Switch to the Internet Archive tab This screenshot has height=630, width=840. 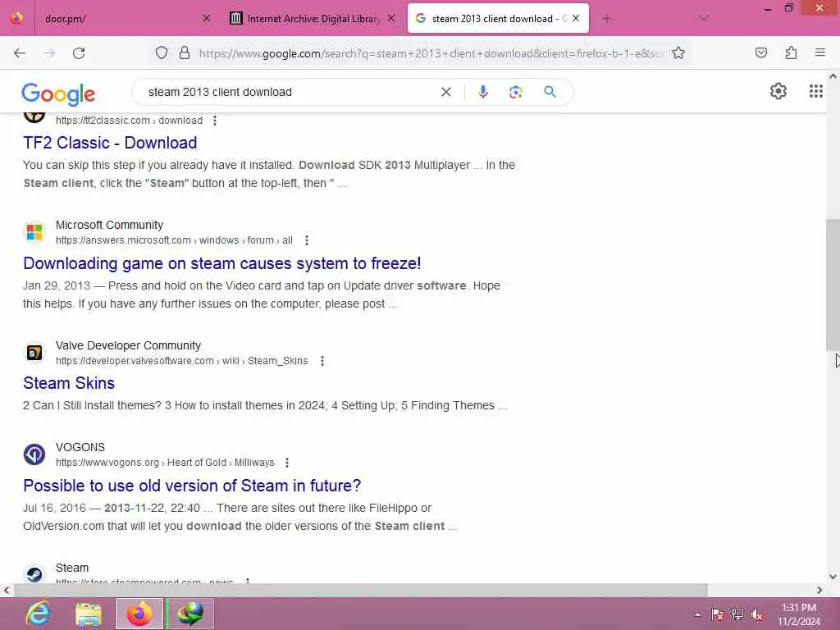313,19
